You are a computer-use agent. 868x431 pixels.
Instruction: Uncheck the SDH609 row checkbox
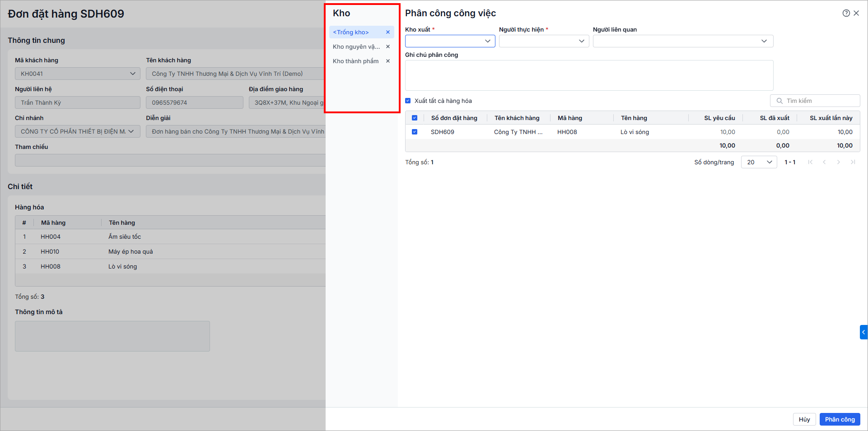tap(415, 132)
